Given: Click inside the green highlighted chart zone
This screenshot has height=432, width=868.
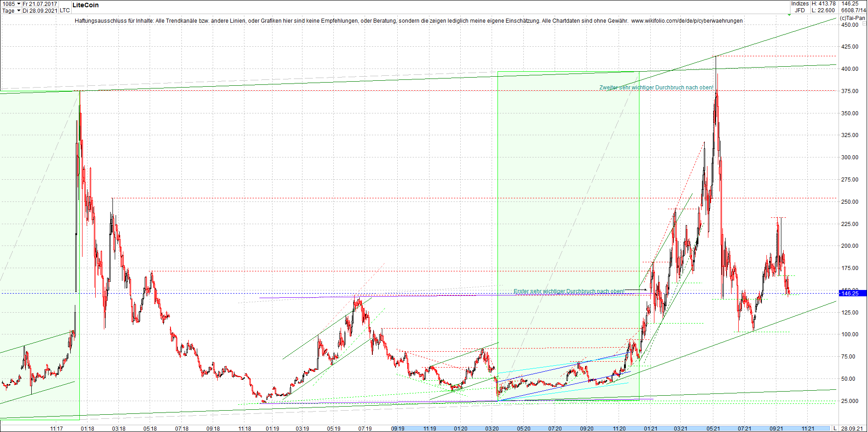Looking at the screenshot, I should click(567, 182).
